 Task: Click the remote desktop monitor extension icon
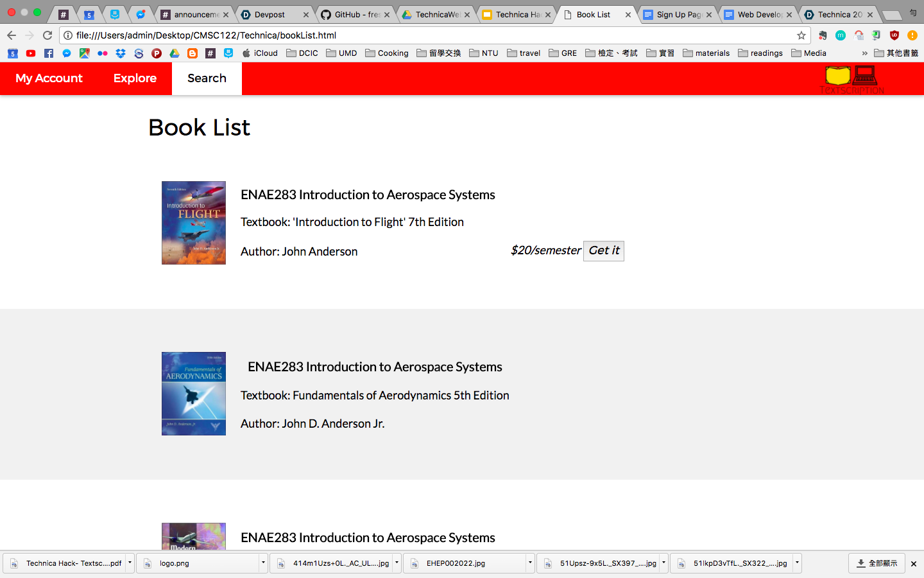click(877, 35)
